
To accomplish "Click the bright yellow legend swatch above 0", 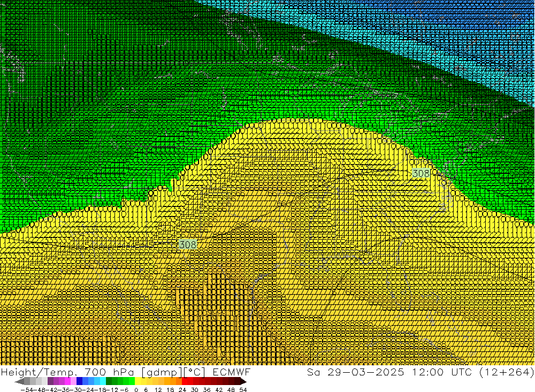I will click(138, 381).
